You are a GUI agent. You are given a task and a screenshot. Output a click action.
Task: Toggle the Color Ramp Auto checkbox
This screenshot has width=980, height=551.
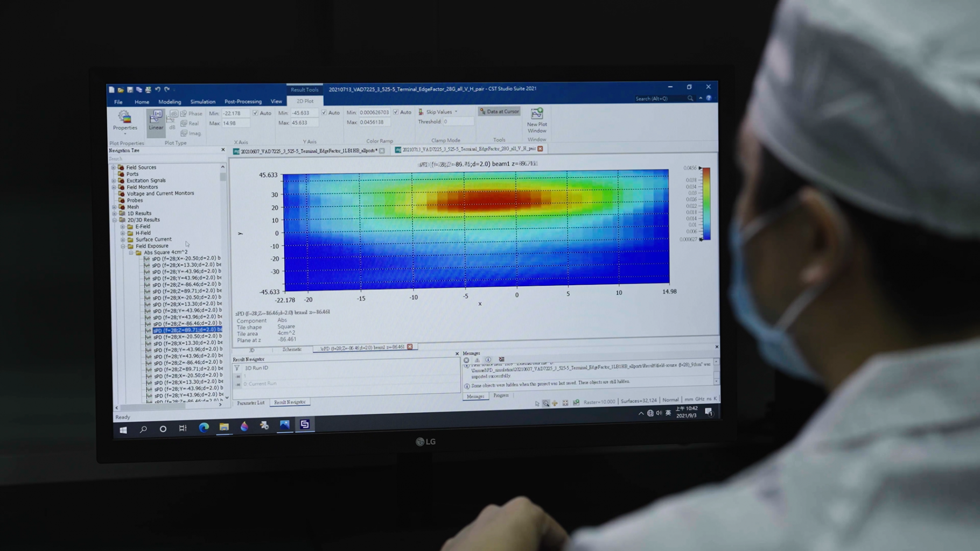pos(396,112)
